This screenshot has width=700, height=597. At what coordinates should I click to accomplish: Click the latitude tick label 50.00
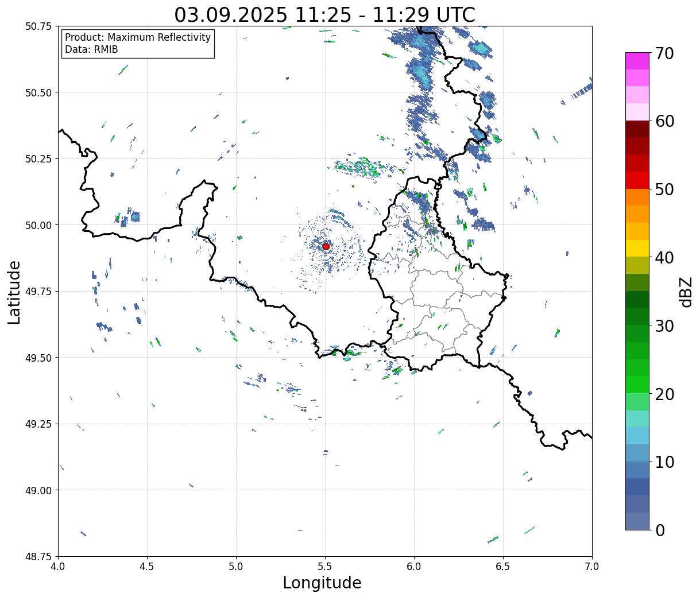[x=38, y=225]
